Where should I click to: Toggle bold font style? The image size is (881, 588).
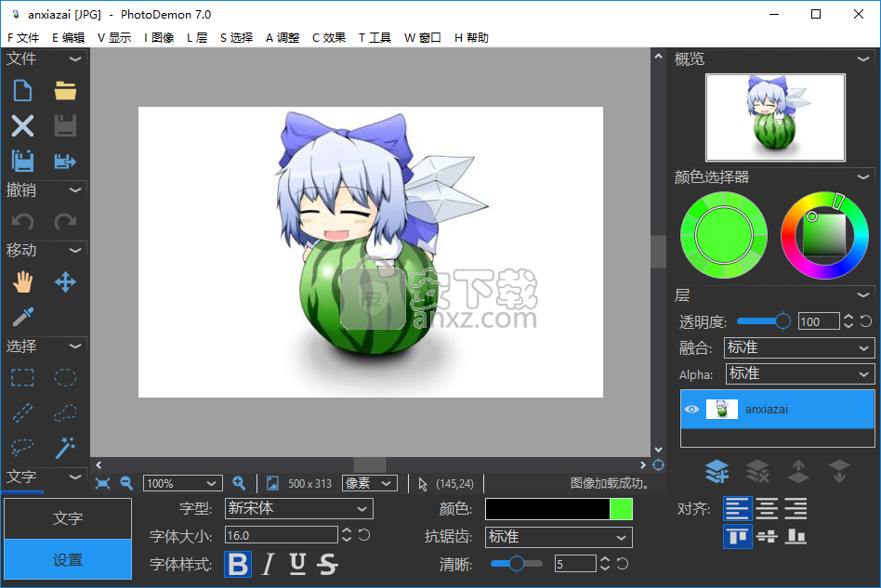click(238, 565)
